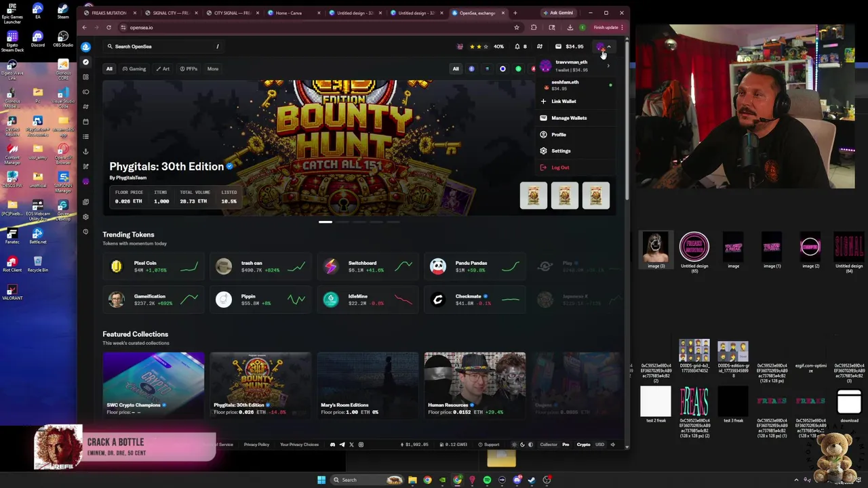Click the Search OpenSea field
Viewport: 868px width, 488px height.
pyautogui.click(x=163, y=47)
